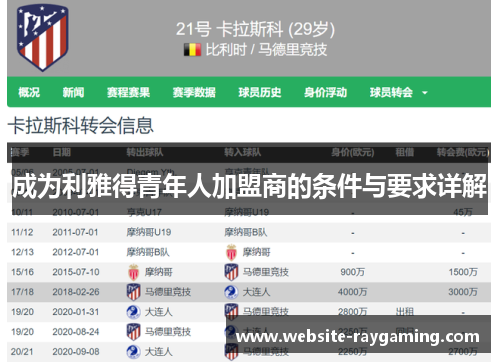This screenshot has height=362, width=500.
Task: Expand the 球员转会 dropdown arrow
Action: pyautogui.click(x=425, y=93)
